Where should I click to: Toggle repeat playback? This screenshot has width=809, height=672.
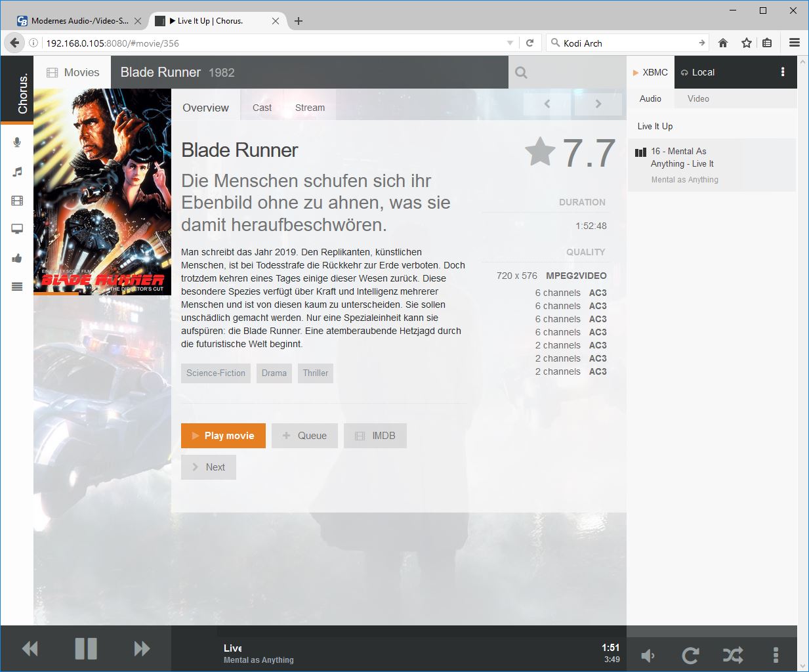690,655
